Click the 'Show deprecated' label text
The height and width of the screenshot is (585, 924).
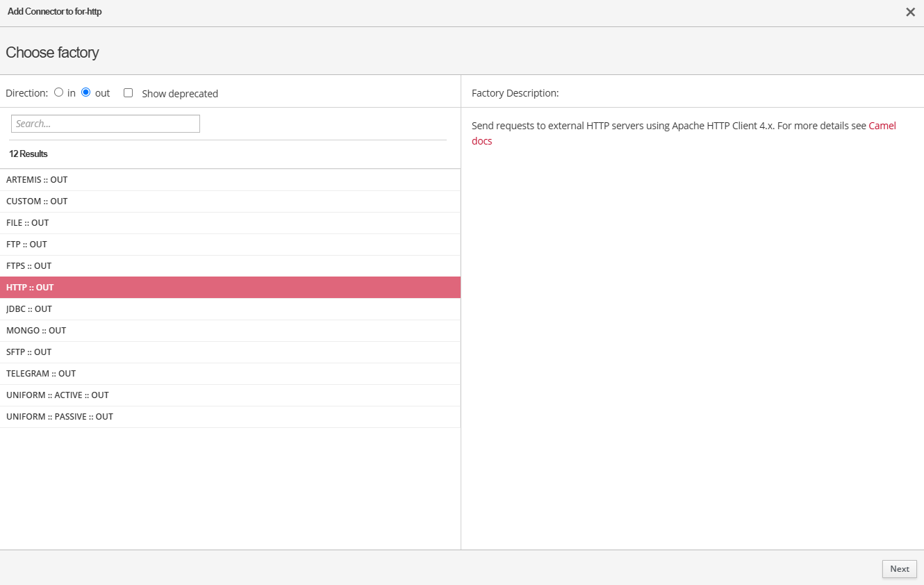click(x=180, y=94)
